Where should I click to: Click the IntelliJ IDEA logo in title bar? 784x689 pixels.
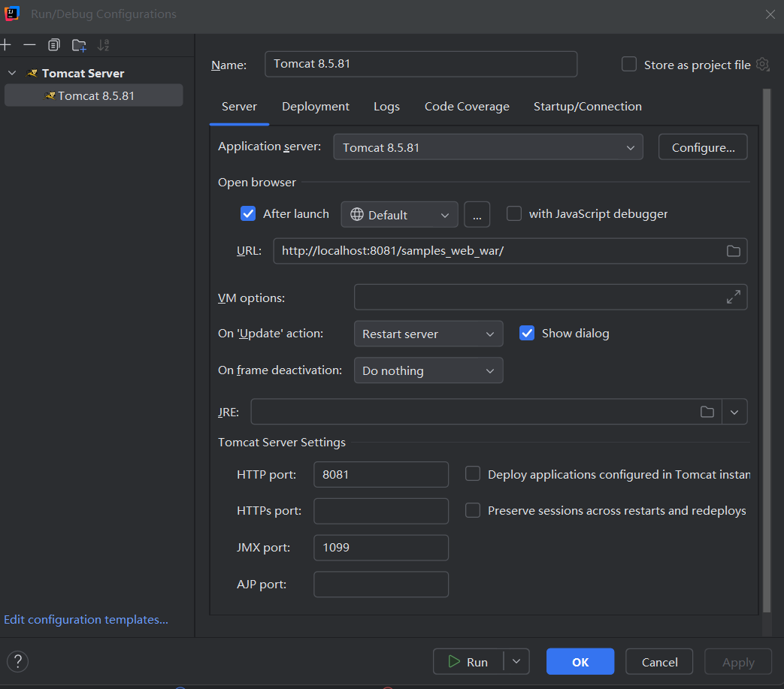pos(12,14)
